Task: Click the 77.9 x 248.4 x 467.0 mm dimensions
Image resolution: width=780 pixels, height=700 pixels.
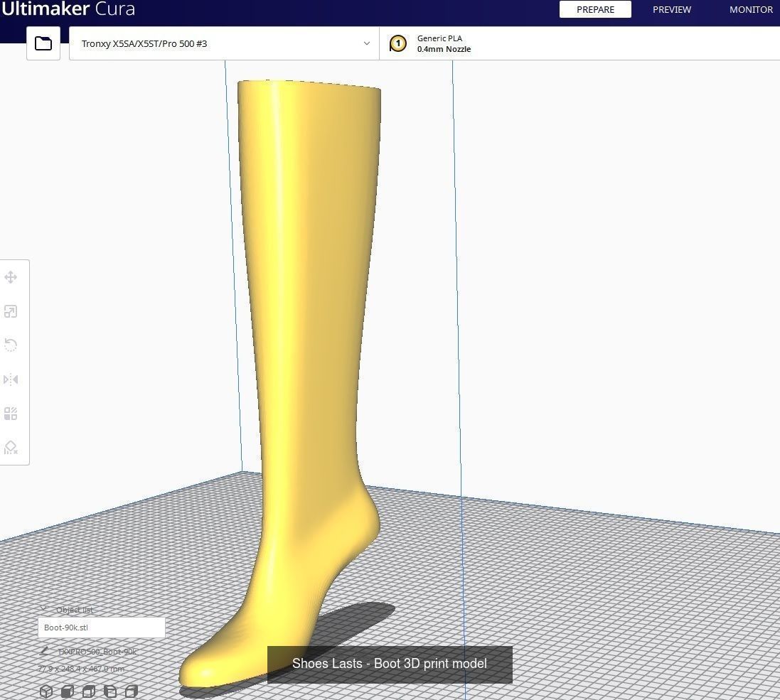Action: [x=81, y=669]
